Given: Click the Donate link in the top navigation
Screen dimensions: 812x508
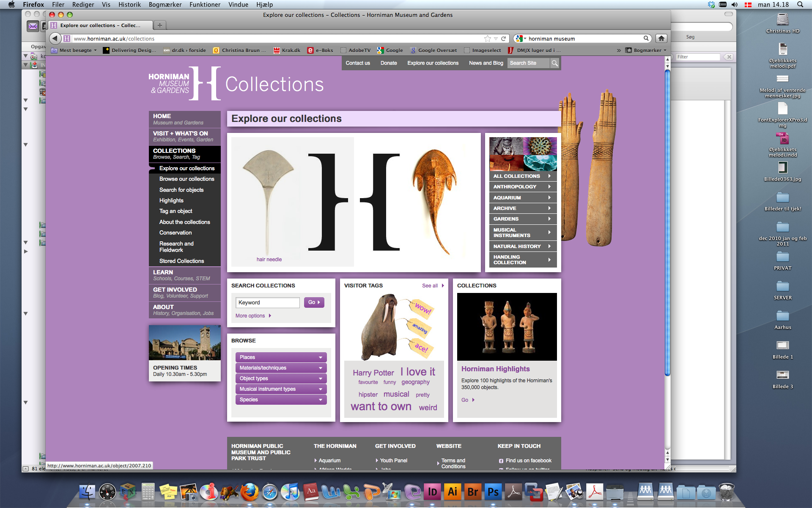Looking at the screenshot, I should [x=389, y=63].
